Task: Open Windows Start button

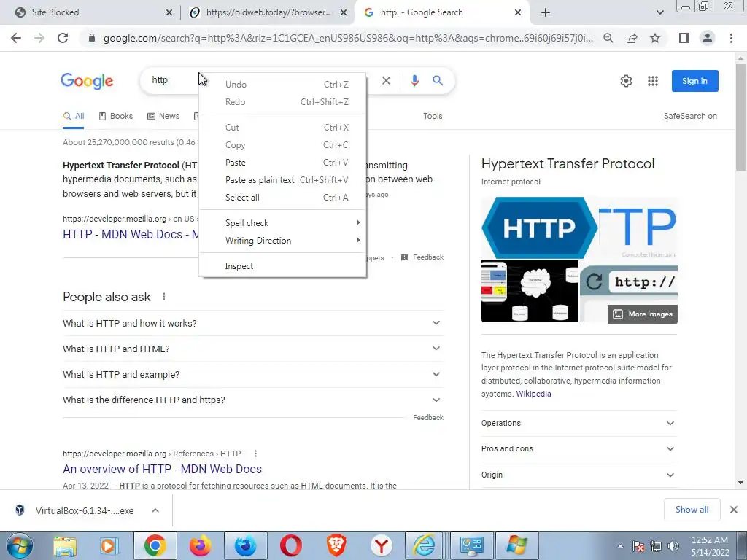Action: click(20, 545)
